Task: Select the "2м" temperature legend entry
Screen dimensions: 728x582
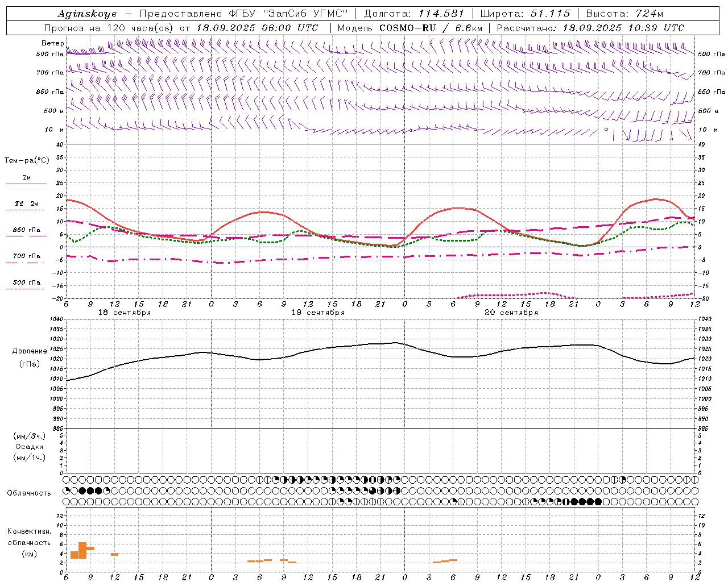Action: (x=27, y=178)
